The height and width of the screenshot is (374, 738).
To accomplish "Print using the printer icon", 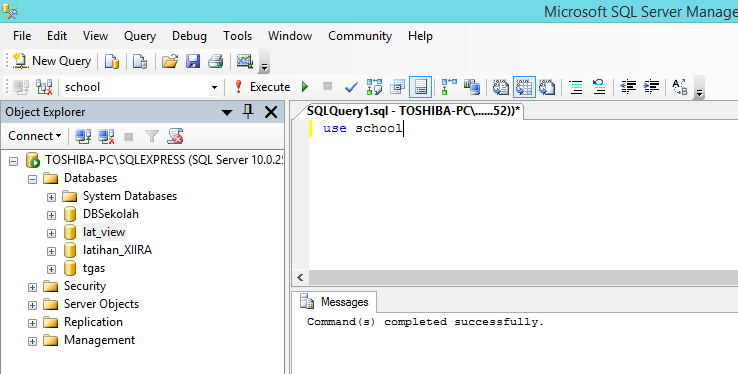I will tap(216, 61).
